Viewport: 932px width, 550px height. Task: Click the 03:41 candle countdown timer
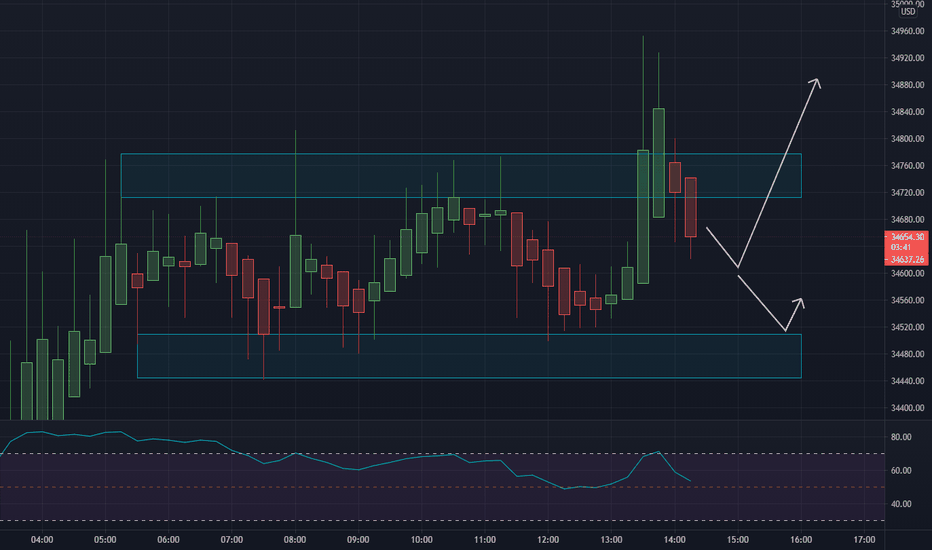(901, 247)
